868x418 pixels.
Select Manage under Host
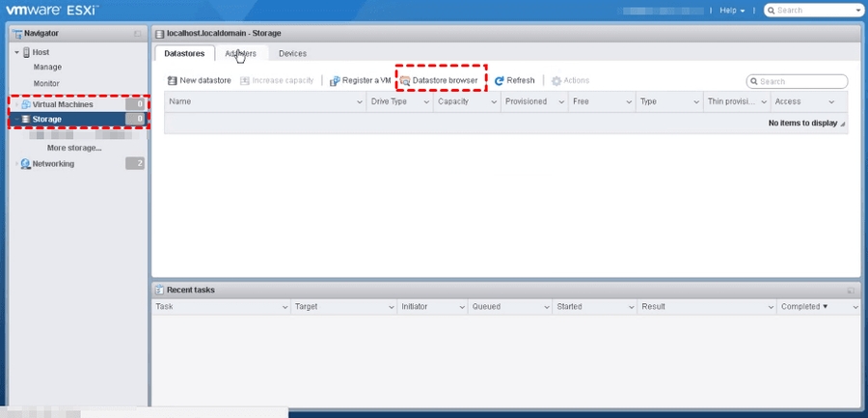tap(47, 68)
